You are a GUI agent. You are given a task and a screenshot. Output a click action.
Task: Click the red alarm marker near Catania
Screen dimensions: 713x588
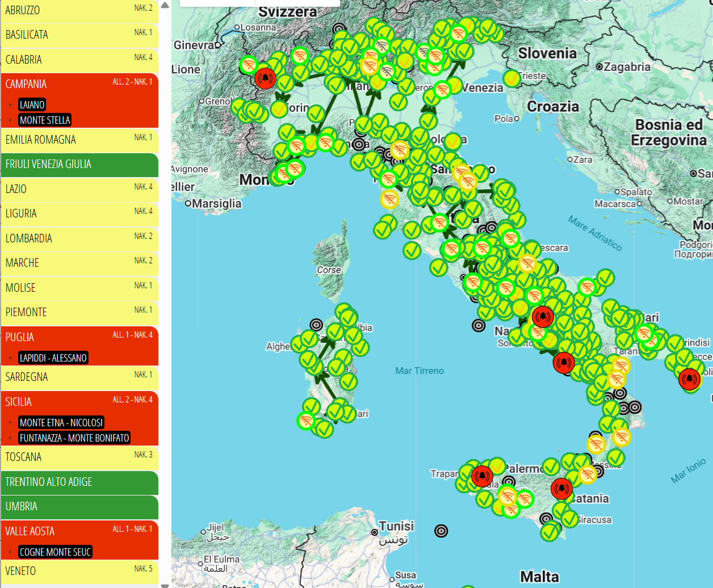pyautogui.click(x=561, y=488)
